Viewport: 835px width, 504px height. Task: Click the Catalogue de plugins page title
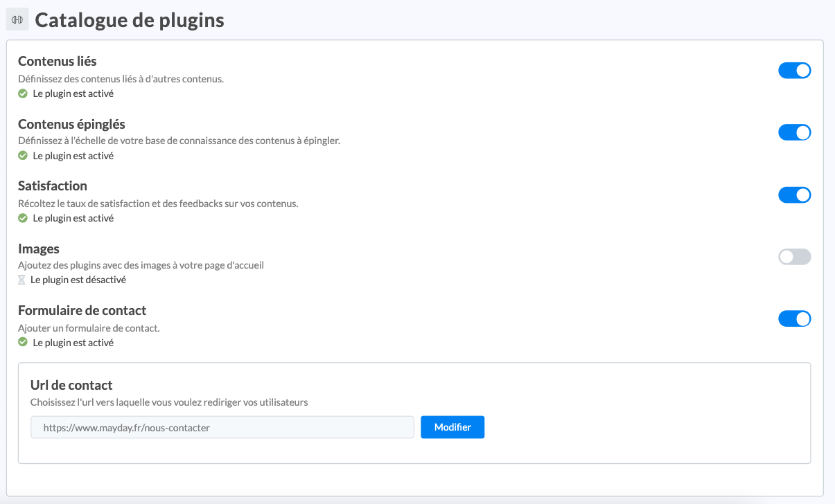click(x=130, y=20)
